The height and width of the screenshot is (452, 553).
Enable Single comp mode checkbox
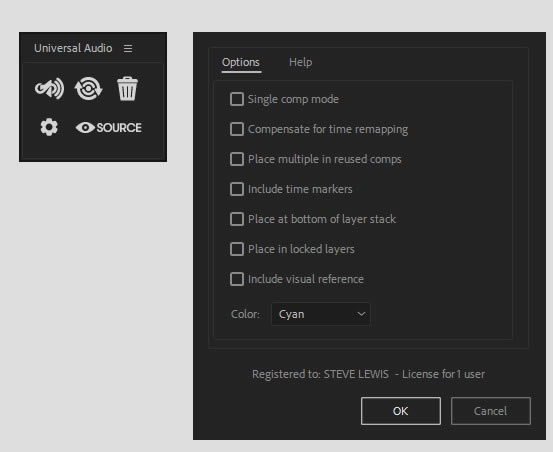[237, 99]
